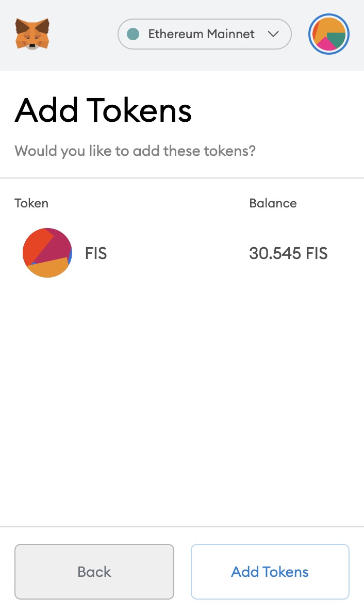Screen dimensions: 364x613
Task: Open the Ethereum Mainnet network selector
Action: pyautogui.click(x=205, y=34)
